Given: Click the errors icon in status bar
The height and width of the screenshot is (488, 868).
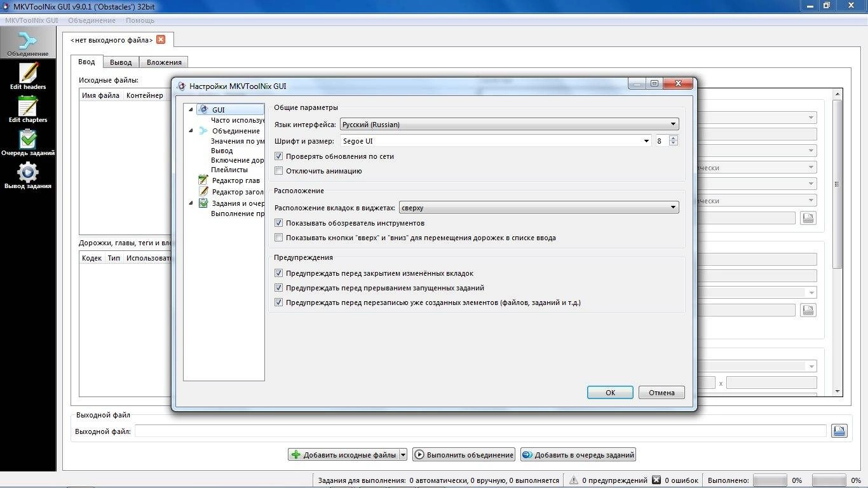Looking at the screenshot, I should pos(656,480).
